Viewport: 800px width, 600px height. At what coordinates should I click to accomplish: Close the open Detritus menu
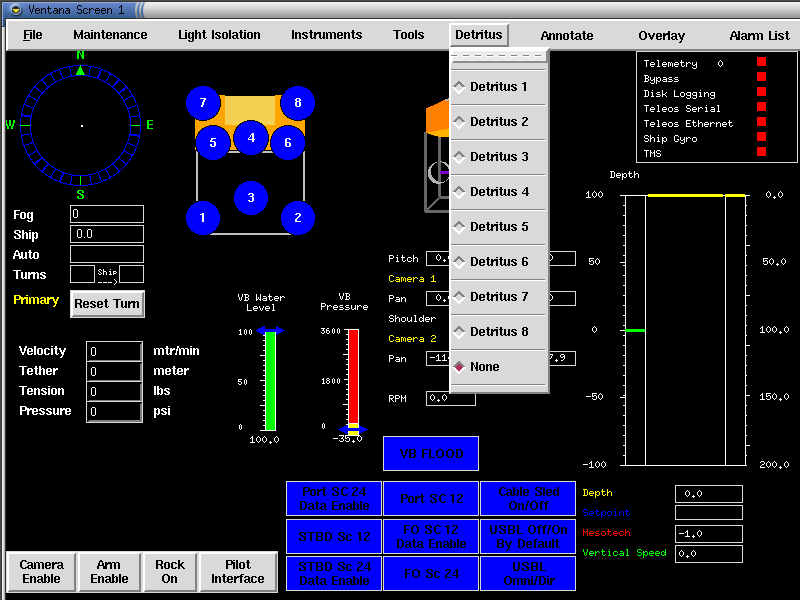(479, 35)
